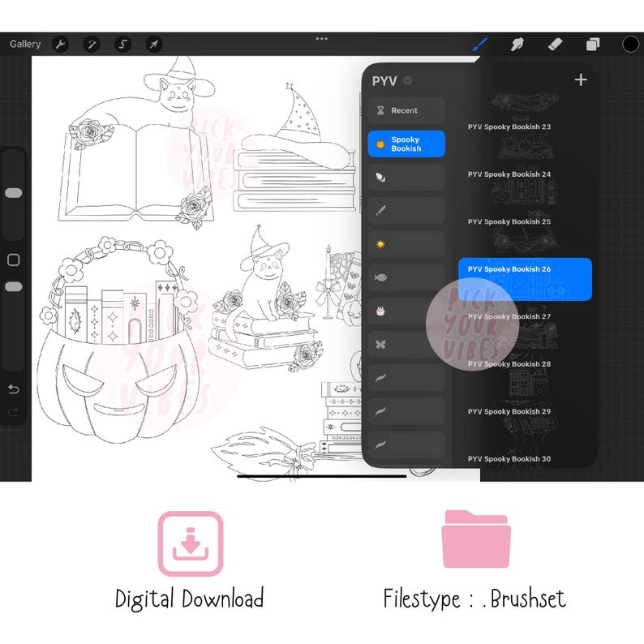Image resolution: width=644 pixels, height=644 pixels.
Task: Click the PYV brush library title
Action: (384, 81)
